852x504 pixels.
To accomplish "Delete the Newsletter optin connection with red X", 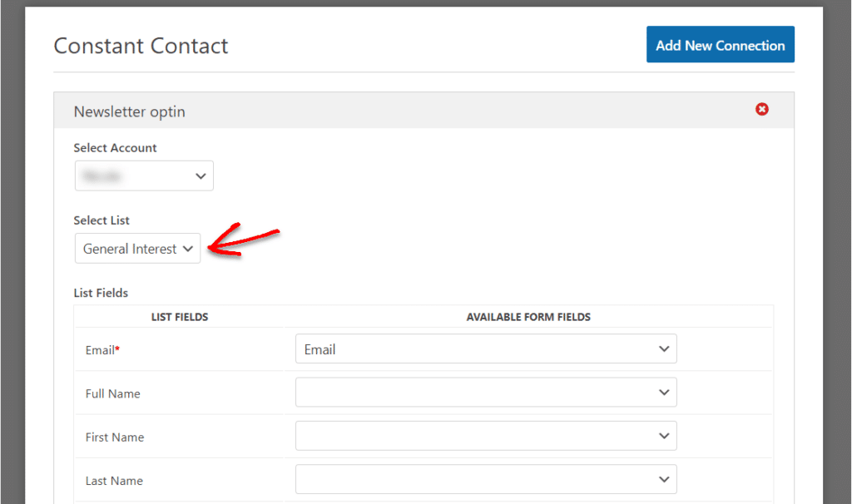I will click(x=762, y=109).
